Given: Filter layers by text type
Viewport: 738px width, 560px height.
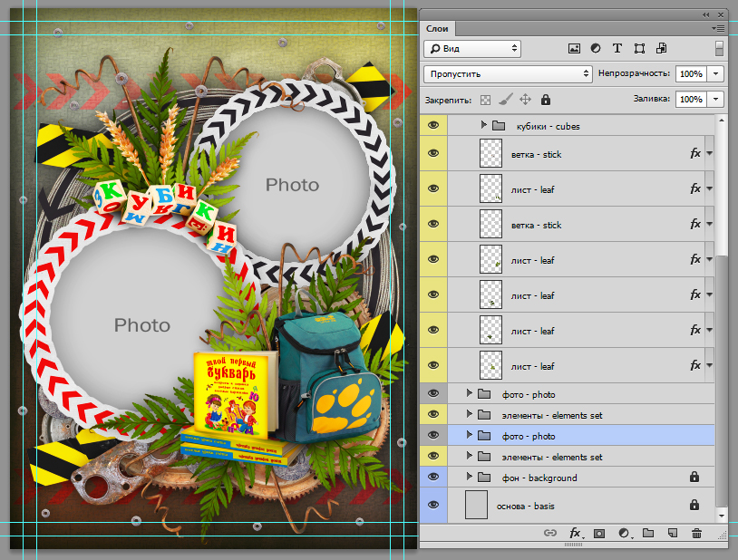Looking at the screenshot, I should (617, 48).
